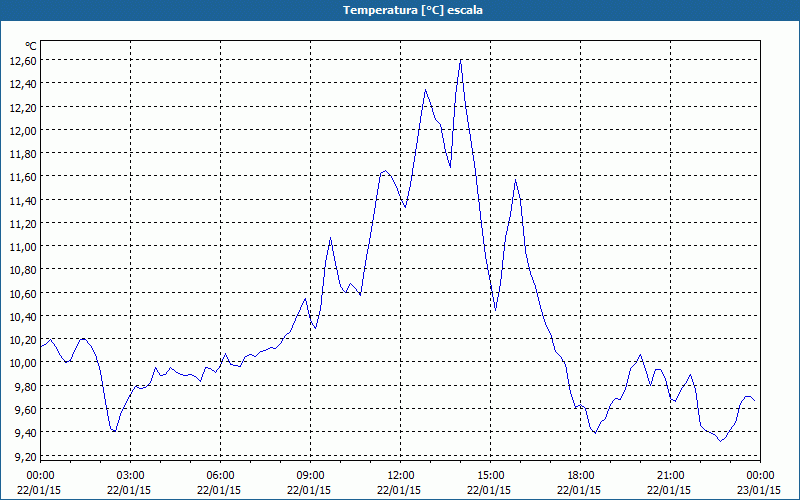Select the 10,00 y-axis value
This screenshot has width=800, height=500.
coord(23,363)
